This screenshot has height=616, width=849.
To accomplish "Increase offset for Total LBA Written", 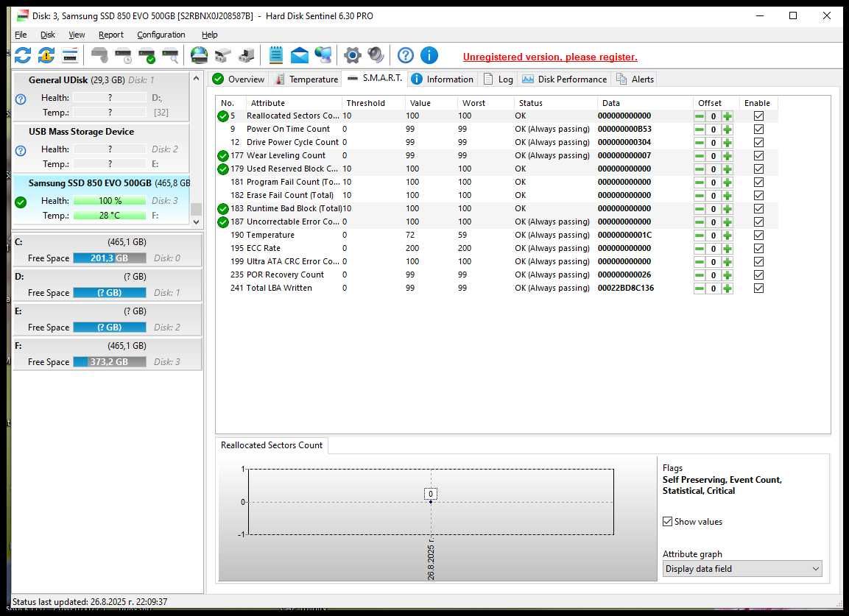I will 728,288.
